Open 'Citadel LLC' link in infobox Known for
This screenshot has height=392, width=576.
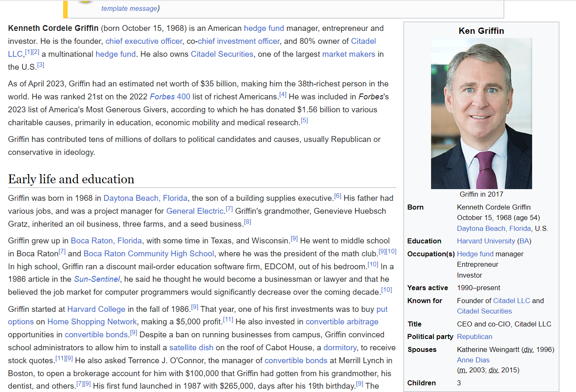511,301
